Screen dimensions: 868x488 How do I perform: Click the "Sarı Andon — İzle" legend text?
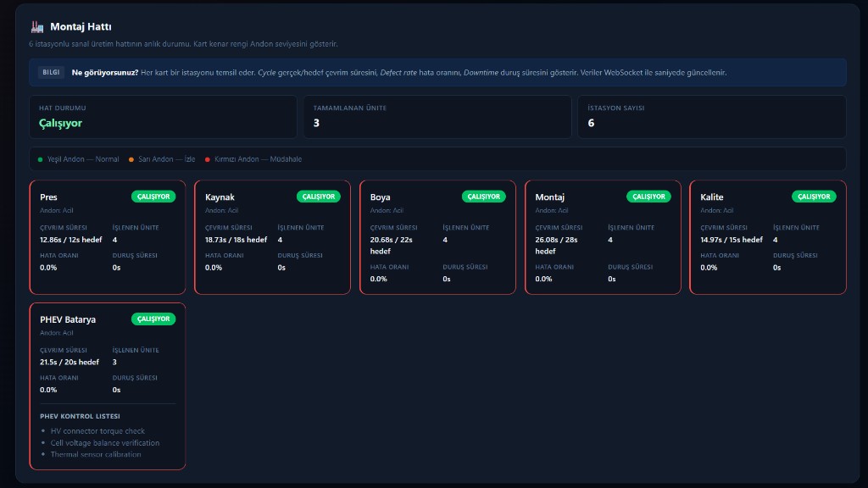coord(167,159)
